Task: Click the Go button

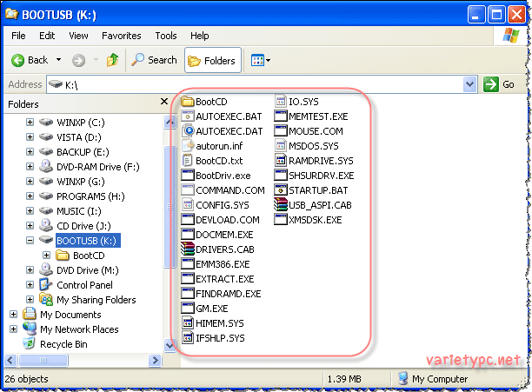Action: tap(499, 84)
